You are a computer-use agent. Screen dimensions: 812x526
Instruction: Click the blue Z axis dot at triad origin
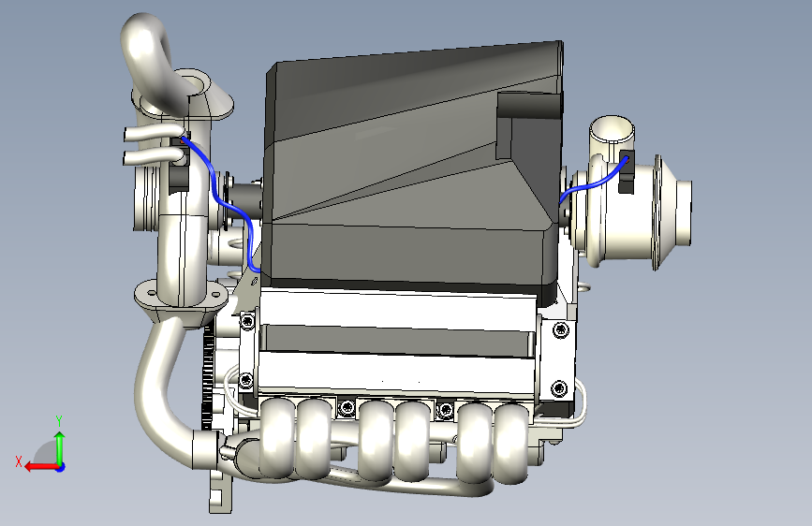(x=61, y=467)
